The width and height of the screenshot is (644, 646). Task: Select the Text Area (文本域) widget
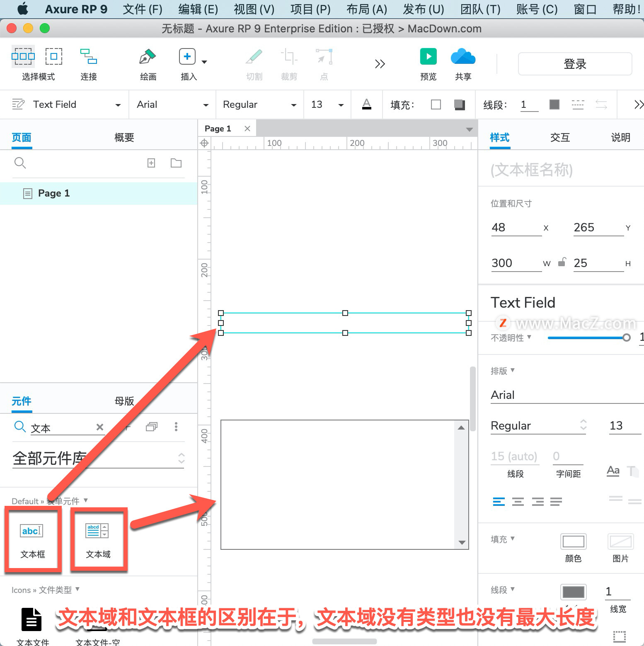coord(98,542)
